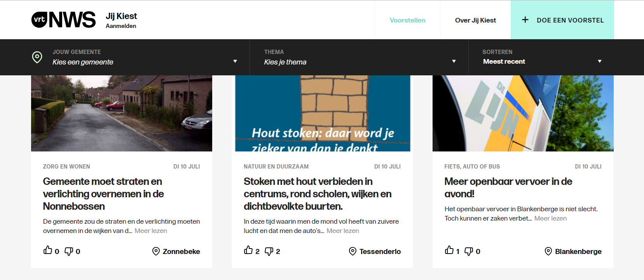Thumbs up the Nonnebossen streets proposal
The height and width of the screenshot is (280, 644).
point(48,250)
